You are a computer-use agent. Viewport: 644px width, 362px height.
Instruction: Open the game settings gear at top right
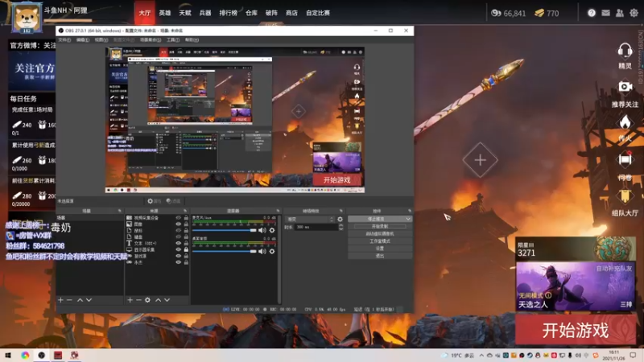coord(634,13)
